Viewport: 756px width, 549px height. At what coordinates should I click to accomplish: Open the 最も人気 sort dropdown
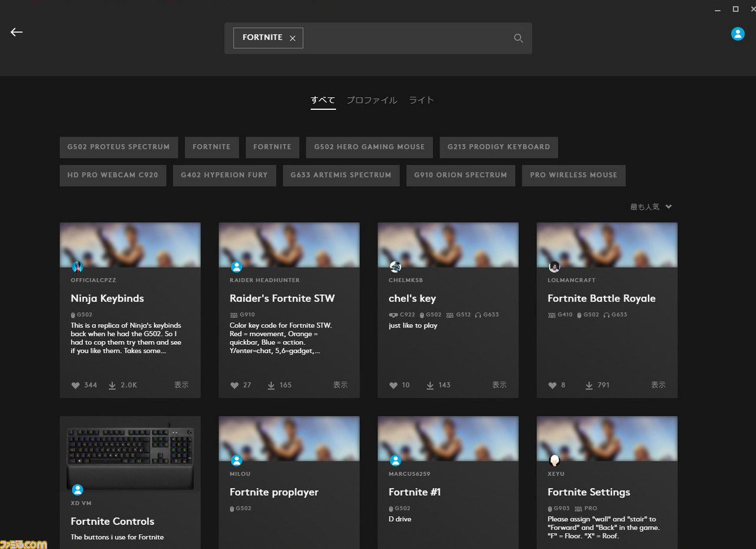(x=651, y=207)
